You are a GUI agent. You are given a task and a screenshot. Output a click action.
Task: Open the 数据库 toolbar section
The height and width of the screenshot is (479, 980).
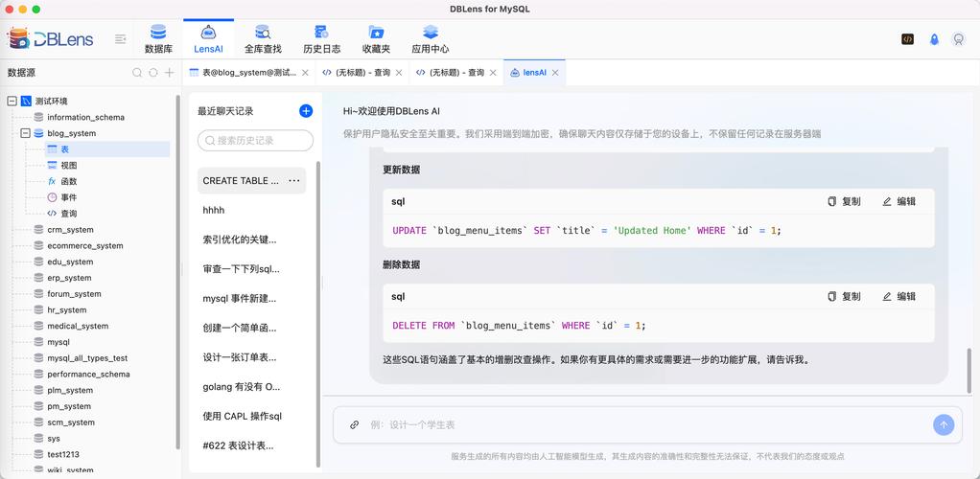[158, 38]
